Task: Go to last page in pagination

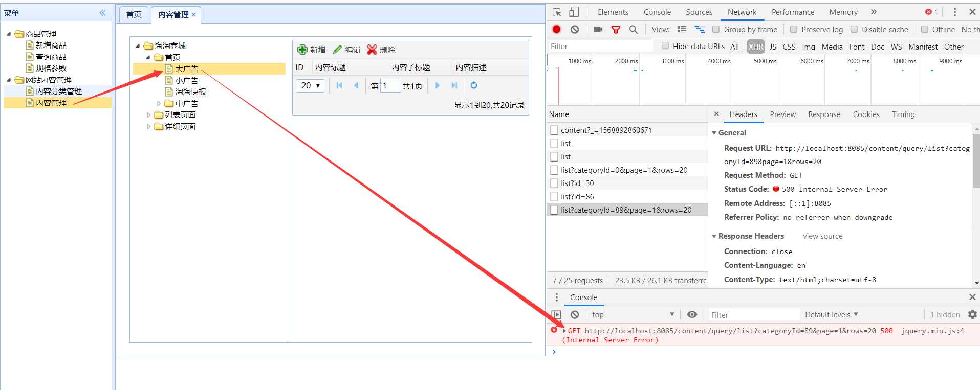Action: pyautogui.click(x=454, y=85)
